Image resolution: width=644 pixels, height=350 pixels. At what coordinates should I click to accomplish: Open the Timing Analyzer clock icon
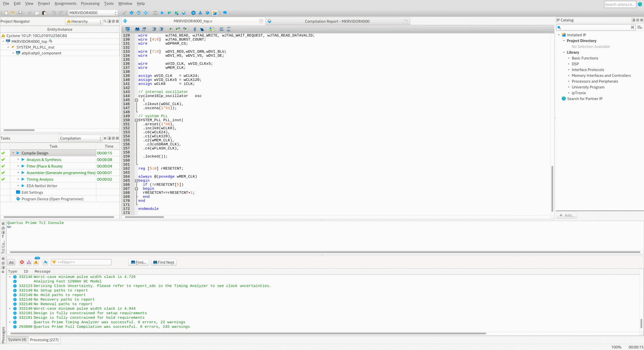pyautogui.click(x=193, y=13)
